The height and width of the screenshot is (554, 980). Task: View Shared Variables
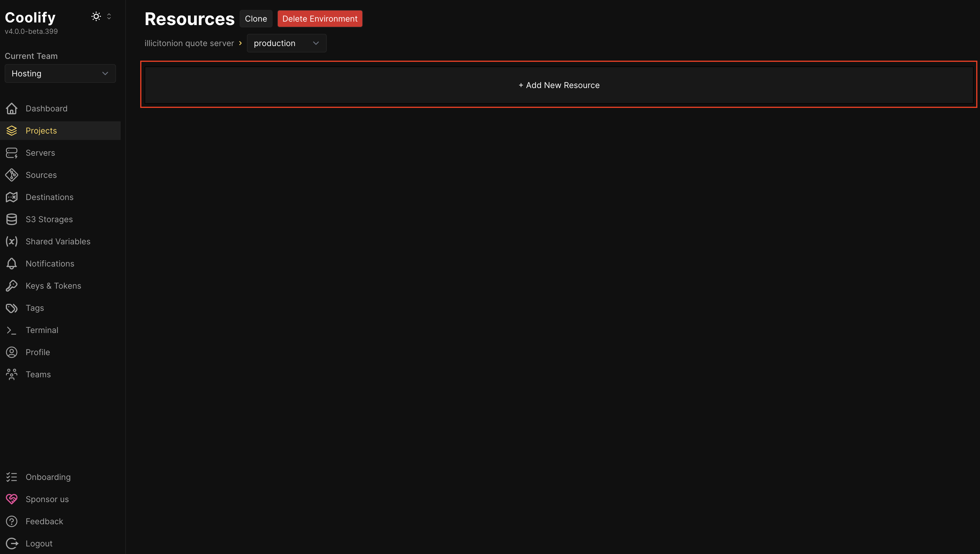(x=58, y=241)
